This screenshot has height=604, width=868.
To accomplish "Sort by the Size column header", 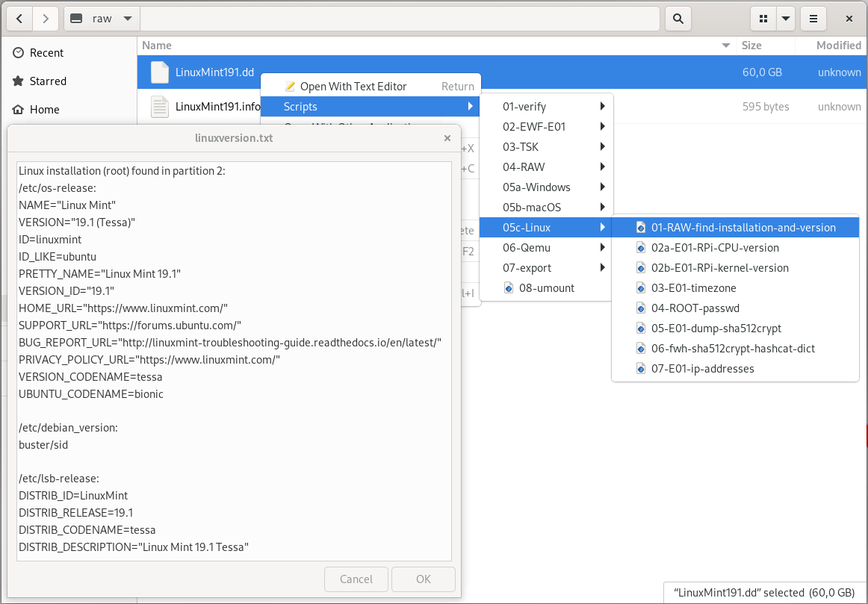I will pyautogui.click(x=751, y=46).
